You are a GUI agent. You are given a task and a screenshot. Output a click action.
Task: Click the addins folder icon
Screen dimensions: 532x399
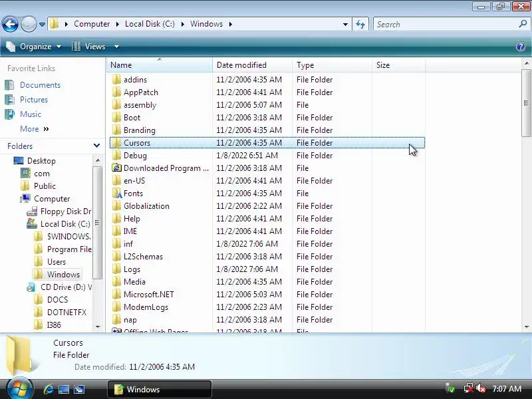116,79
